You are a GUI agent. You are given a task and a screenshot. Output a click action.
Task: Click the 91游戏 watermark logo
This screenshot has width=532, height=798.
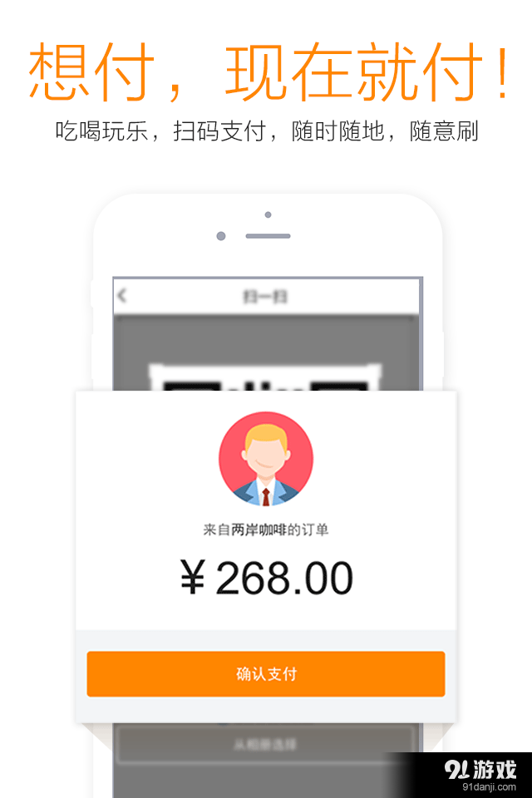click(x=480, y=768)
